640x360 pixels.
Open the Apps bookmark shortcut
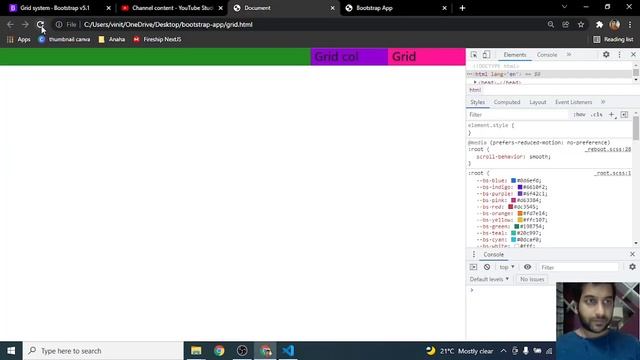(x=19, y=39)
